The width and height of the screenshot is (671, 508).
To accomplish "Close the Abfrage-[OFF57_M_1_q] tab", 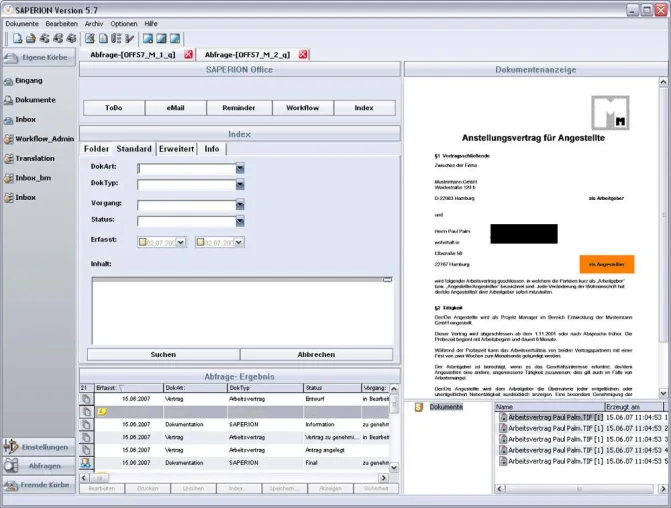I will (x=188, y=55).
